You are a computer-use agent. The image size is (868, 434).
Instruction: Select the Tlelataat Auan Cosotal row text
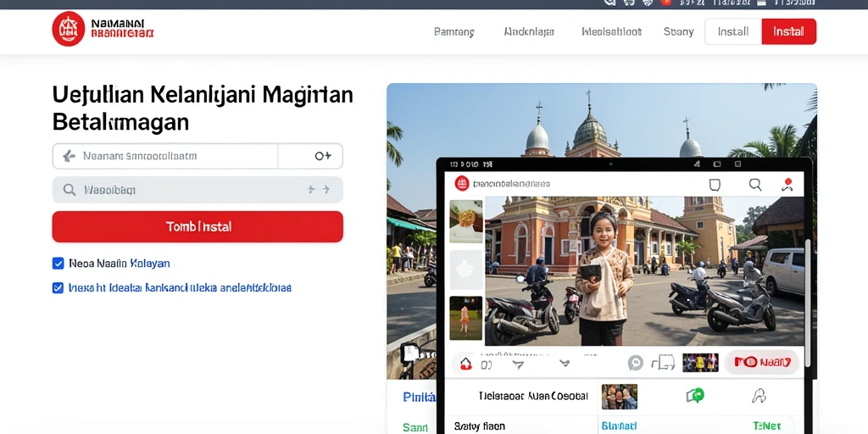pyautogui.click(x=533, y=397)
